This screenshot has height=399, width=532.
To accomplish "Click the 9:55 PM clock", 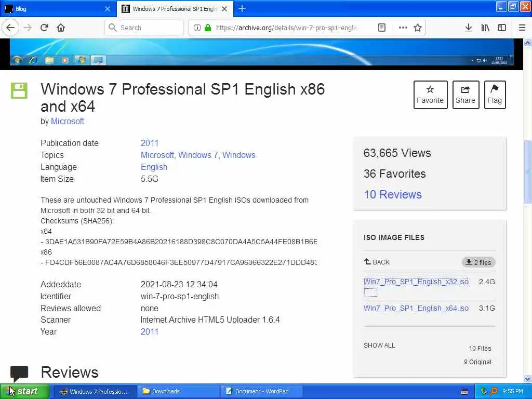I will (x=513, y=391).
